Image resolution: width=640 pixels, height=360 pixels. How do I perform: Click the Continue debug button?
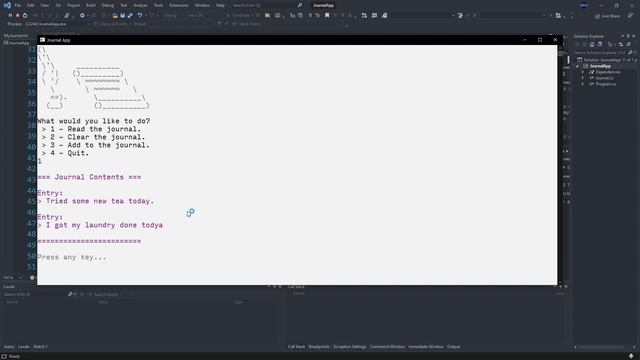point(241,16)
